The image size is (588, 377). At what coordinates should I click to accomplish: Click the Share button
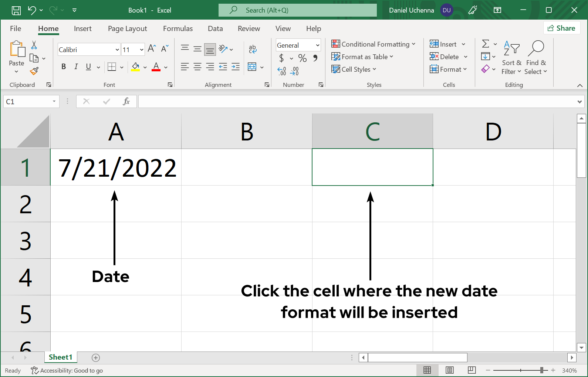point(561,28)
